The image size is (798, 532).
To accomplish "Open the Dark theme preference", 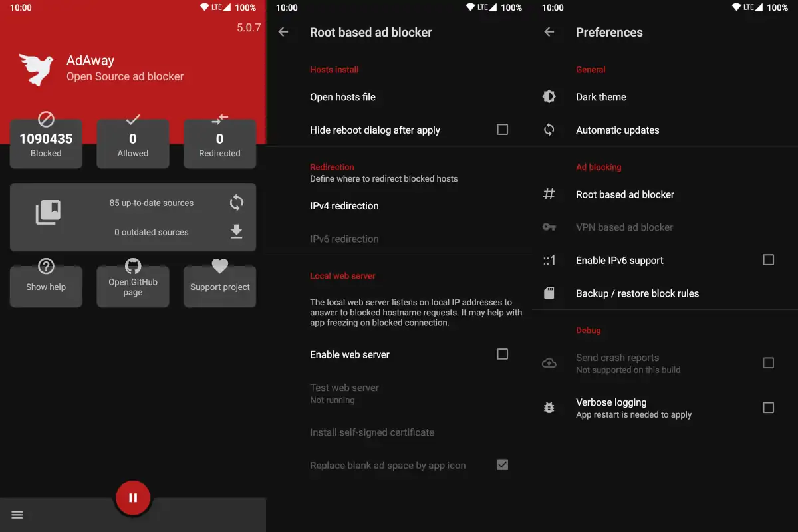I will [665, 97].
